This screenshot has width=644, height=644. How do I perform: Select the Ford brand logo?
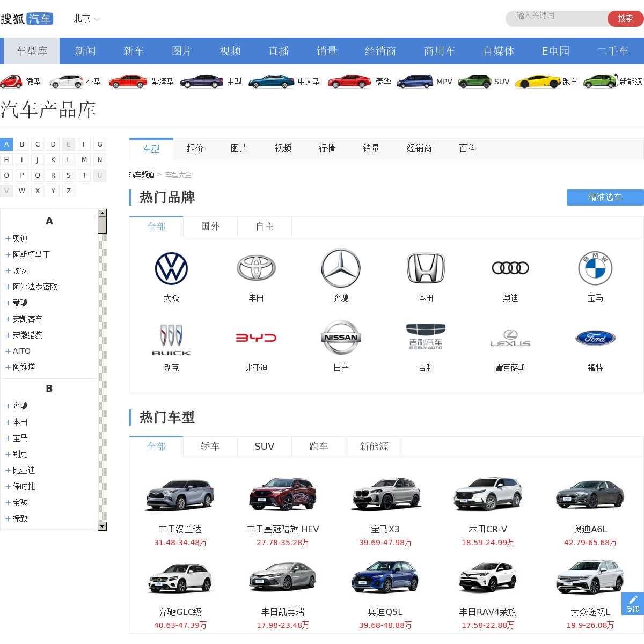595,338
